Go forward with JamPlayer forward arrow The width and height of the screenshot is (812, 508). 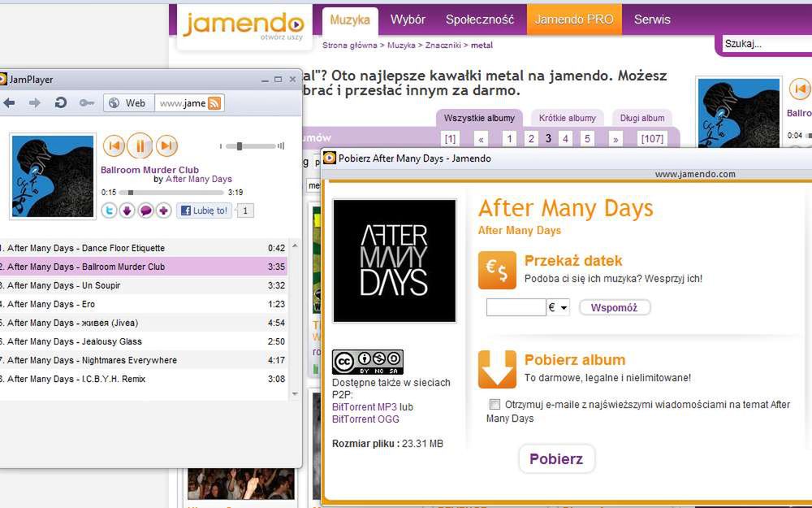point(35,103)
